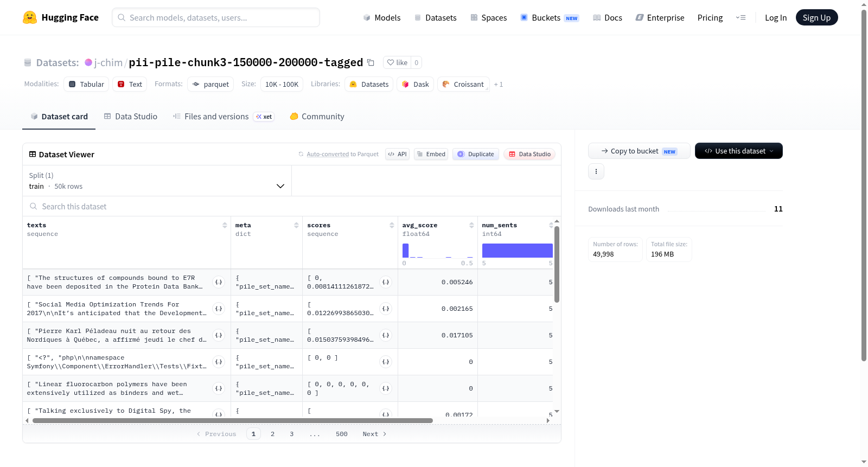
Task: Click the search magnifier in the dataset search
Action: coord(34,206)
